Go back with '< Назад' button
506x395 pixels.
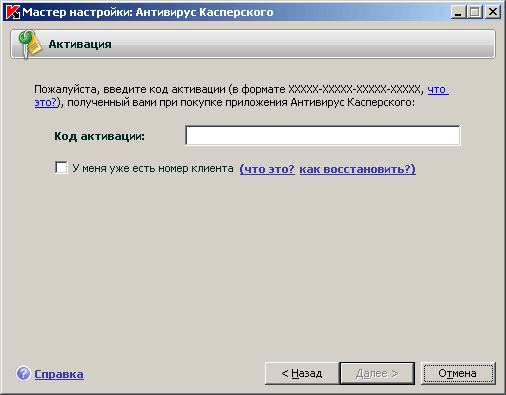click(302, 373)
